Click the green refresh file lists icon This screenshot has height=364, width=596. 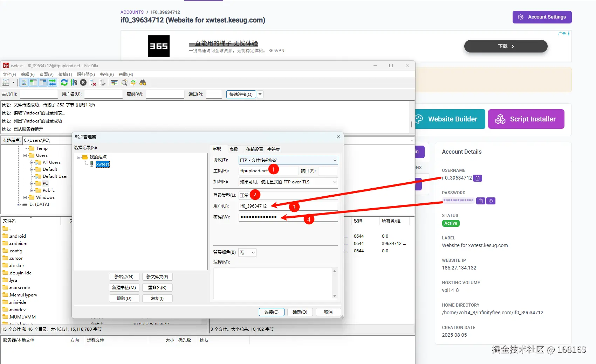64,83
